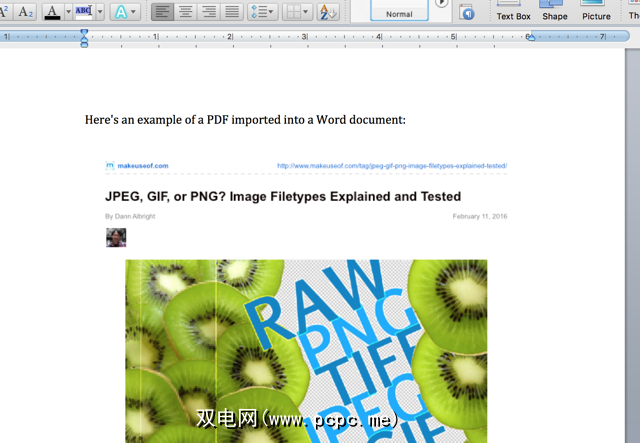
Task: Click the 'Here's an example of a PDF' sentence
Action: click(x=245, y=120)
